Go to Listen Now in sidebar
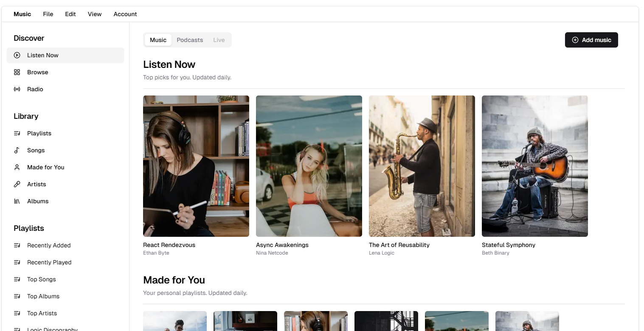644x331 pixels. [65, 55]
